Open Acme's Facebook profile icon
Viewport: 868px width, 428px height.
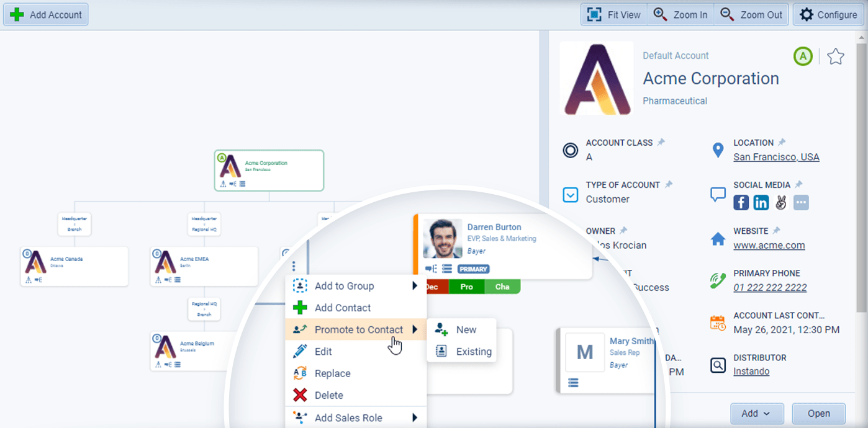pos(741,202)
